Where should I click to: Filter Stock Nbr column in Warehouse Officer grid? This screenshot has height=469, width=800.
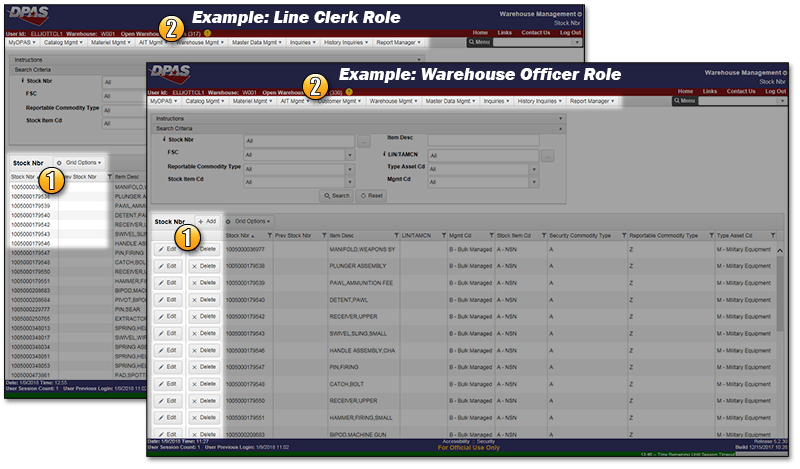click(269, 236)
